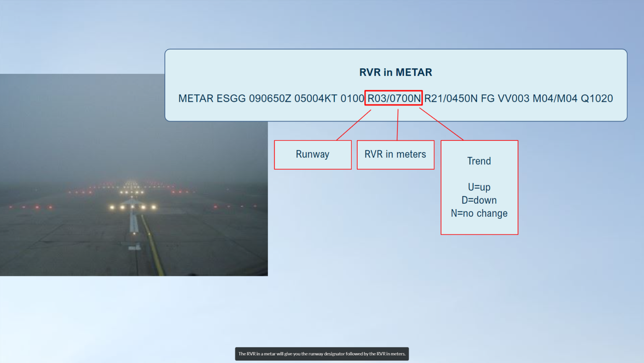Select the second RVR group R21/0450N
This screenshot has height=363, width=644.
pos(451,98)
